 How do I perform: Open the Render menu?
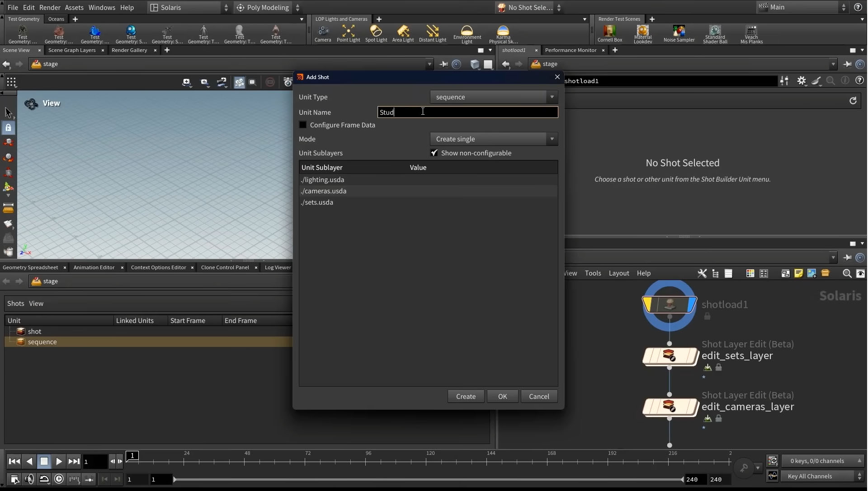[x=50, y=7]
